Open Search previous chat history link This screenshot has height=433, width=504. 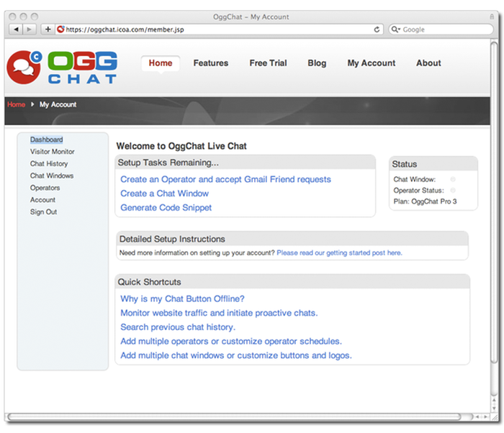[178, 327]
